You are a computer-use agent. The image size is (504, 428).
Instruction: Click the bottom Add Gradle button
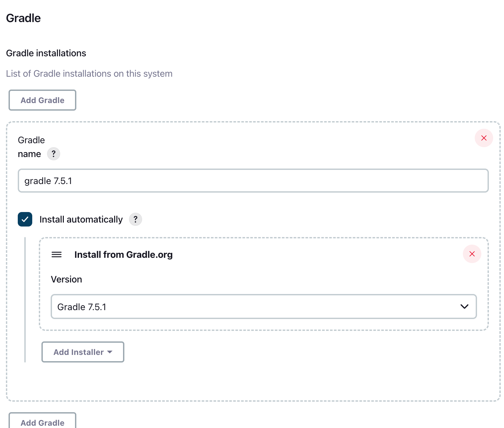(x=42, y=420)
